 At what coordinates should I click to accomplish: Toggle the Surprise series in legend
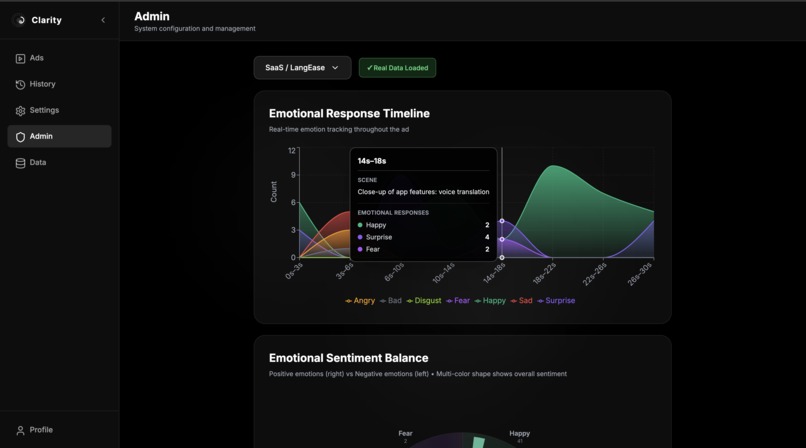556,301
